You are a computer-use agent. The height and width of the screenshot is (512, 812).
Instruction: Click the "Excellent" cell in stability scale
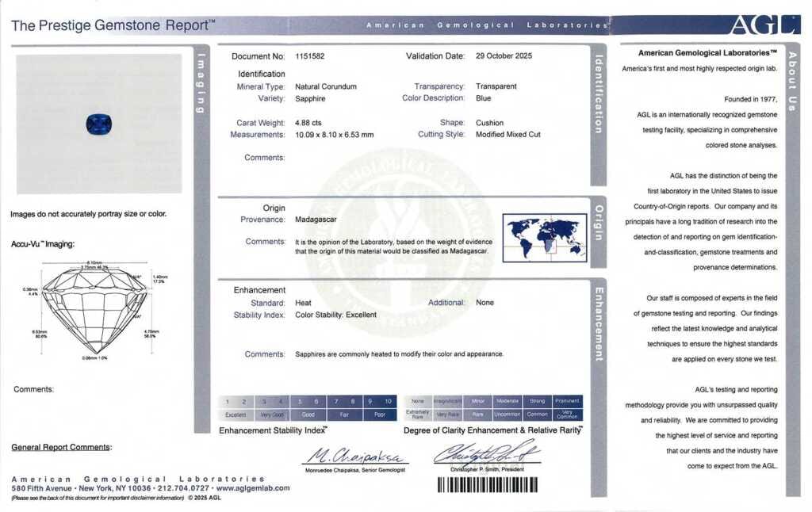[236, 415]
